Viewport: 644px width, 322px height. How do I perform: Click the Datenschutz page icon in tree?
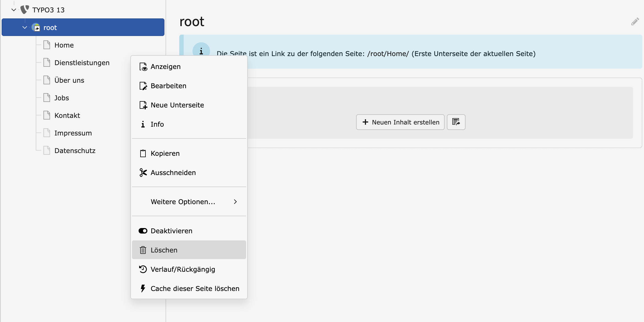tap(47, 151)
